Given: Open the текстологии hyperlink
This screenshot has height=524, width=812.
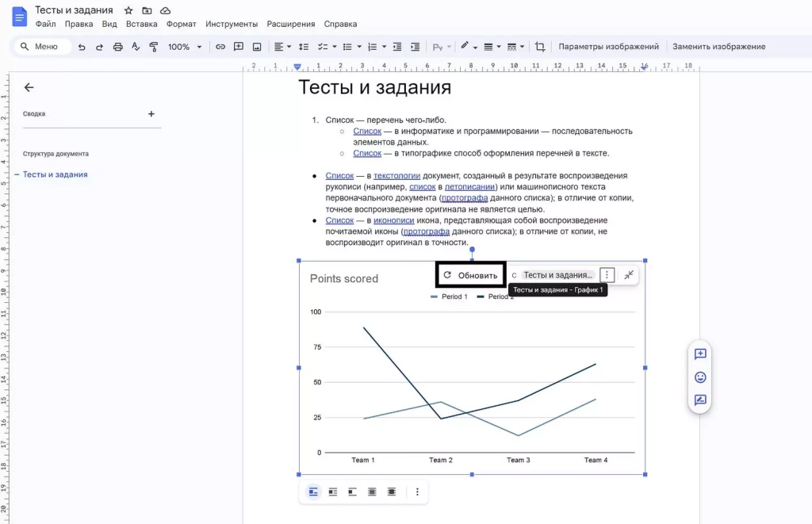Looking at the screenshot, I should [396, 175].
